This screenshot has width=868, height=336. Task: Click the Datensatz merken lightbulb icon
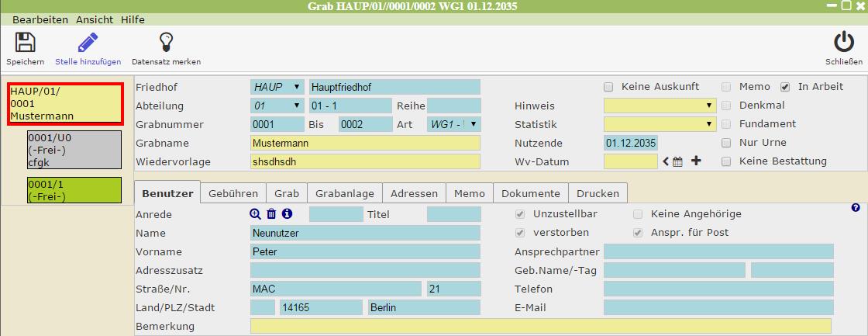pos(166,43)
